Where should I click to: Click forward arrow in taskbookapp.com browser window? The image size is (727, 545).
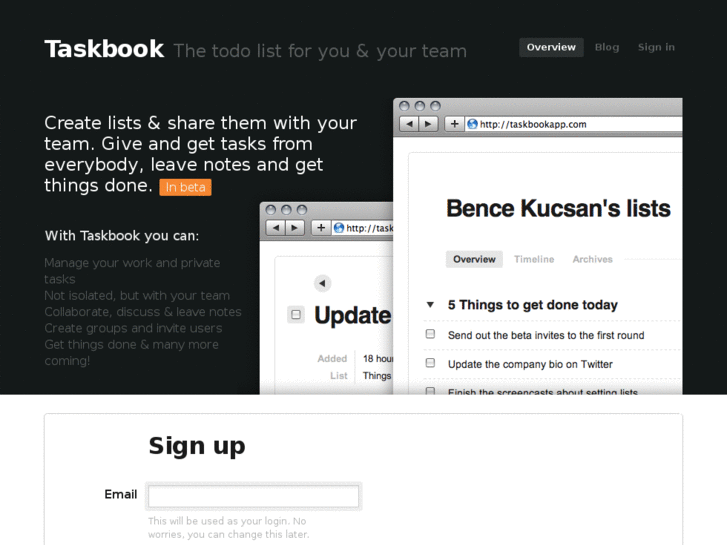pyautogui.click(x=428, y=124)
